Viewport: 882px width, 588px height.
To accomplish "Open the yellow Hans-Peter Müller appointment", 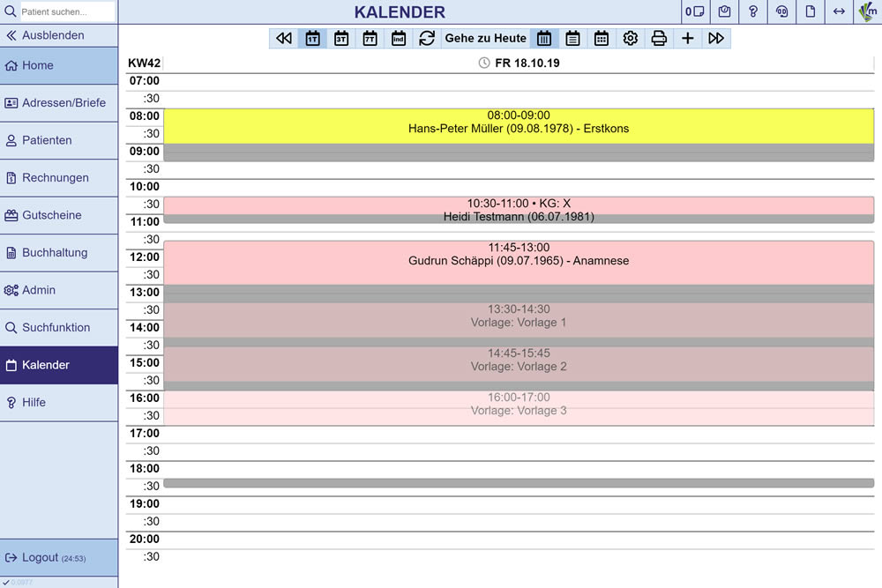I will [519, 125].
